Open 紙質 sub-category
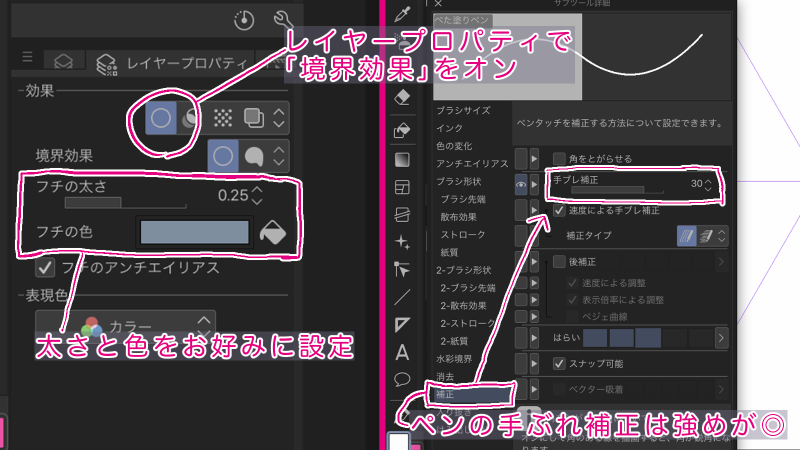The image size is (800, 450). pyautogui.click(x=449, y=253)
